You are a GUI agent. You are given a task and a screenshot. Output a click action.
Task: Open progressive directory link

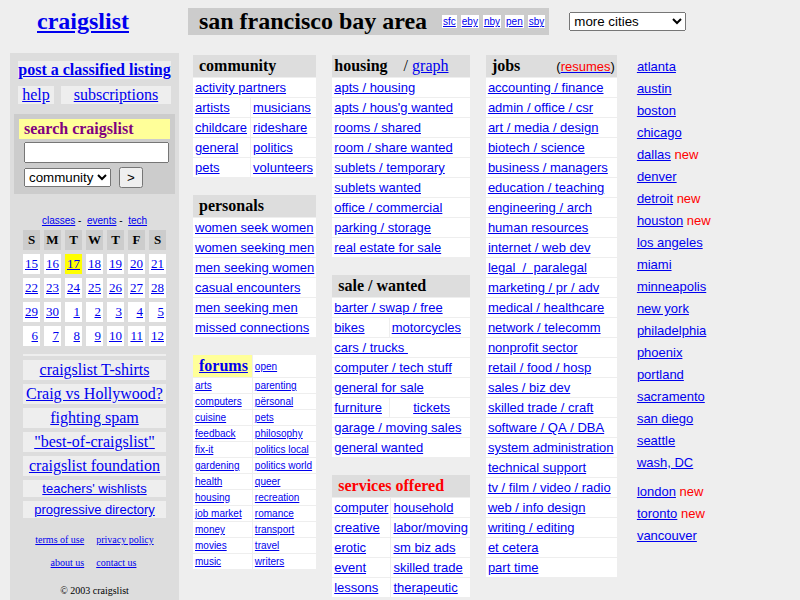(94, 510)
